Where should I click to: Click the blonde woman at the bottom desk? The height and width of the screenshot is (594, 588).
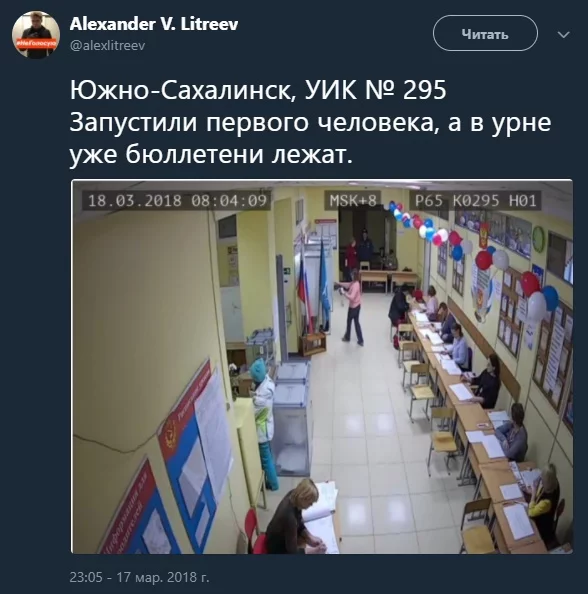[x=294, y=517]
